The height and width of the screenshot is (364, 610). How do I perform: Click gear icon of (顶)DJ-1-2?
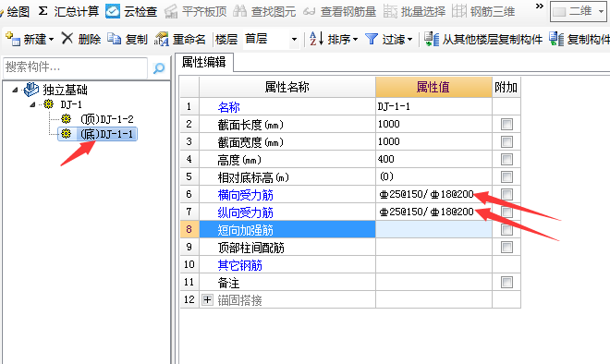click(67, 118)
